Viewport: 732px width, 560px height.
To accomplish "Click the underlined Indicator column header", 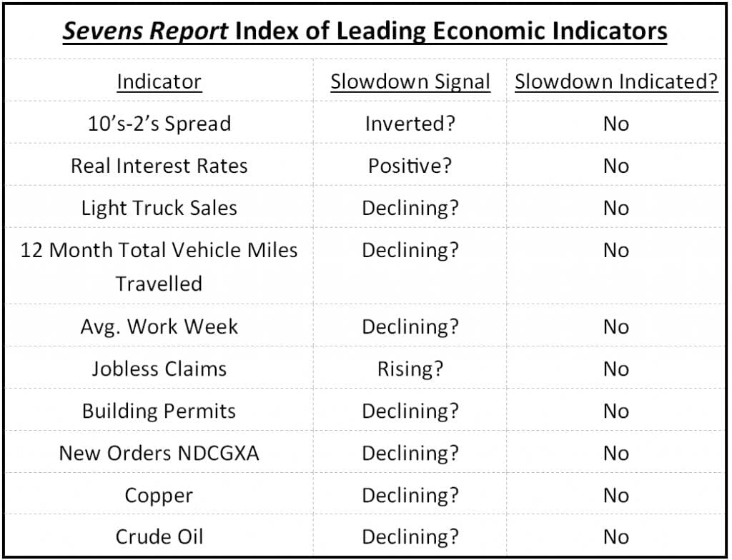I will coord(159,81).
